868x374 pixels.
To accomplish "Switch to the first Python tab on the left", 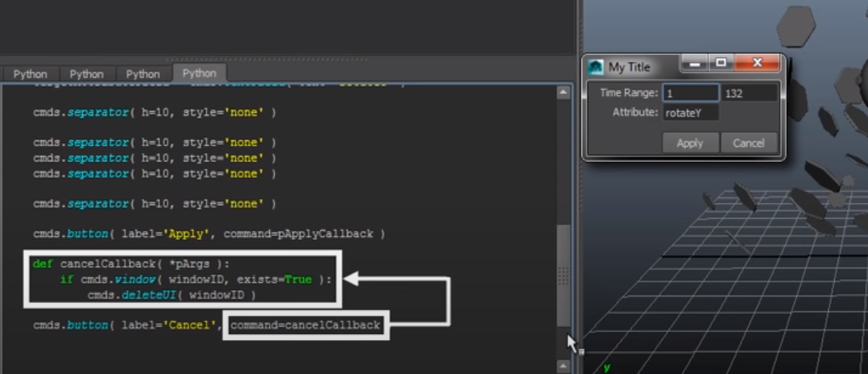I will (30, 74).
